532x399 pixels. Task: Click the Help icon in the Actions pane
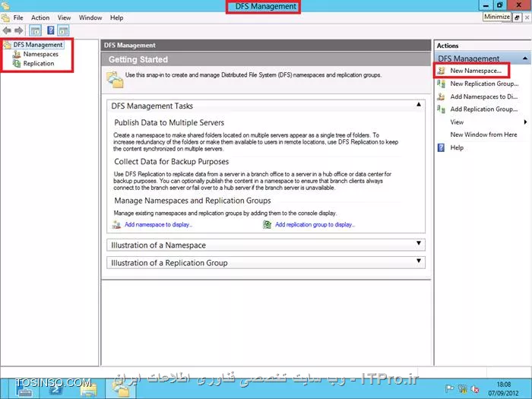(x=441, y=147)
